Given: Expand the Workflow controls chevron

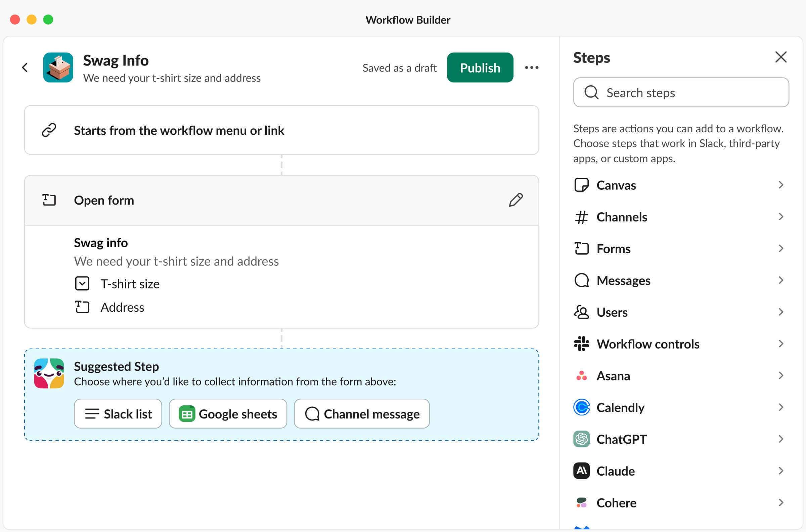Looking at the screenshot, I should point(781,344).
